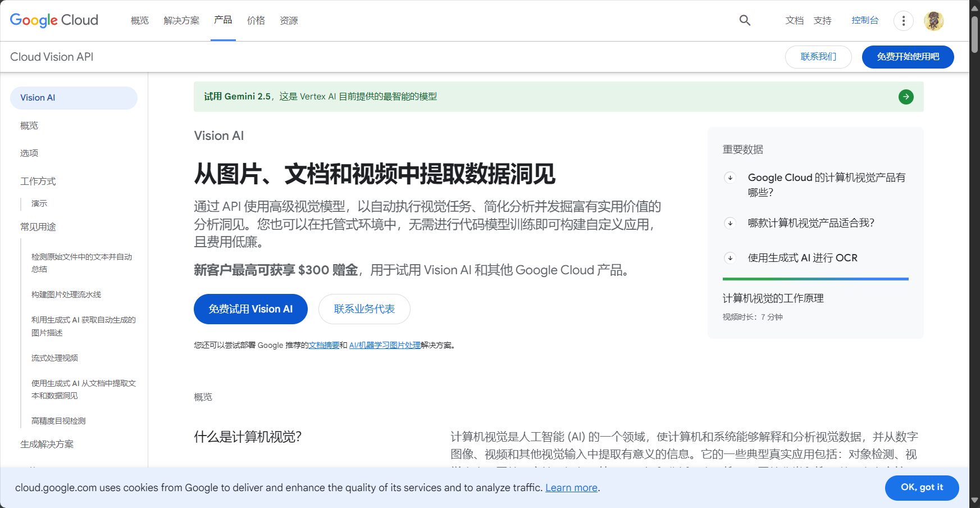
Task: Open the 文档摘要 link
Action: coord(324,345)
